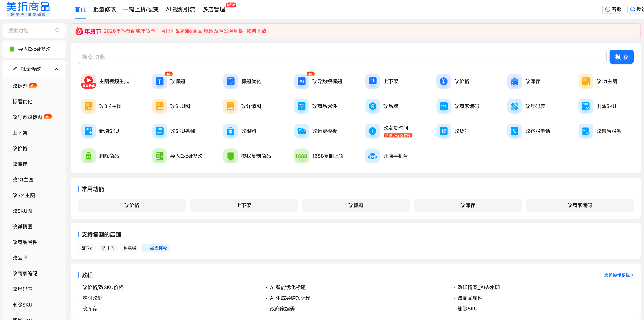Click the 搜索功能 input field
This screenshot has height=320, width=644.
coord(250,57)
